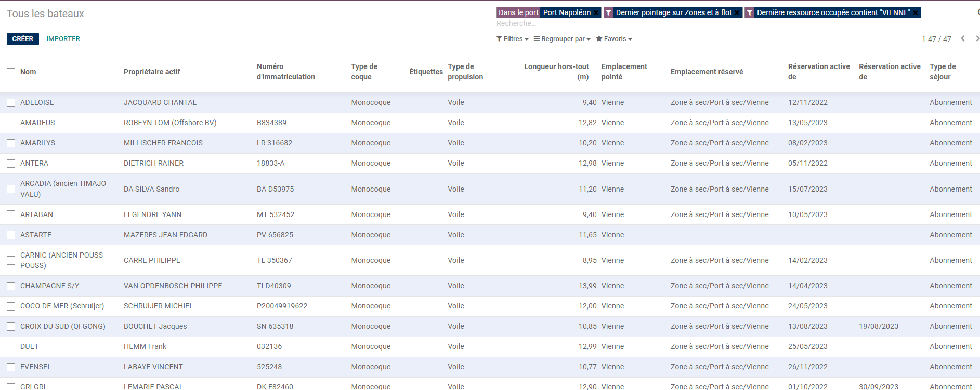The height and width of the screenshot is (390, 980).
Task: Sort by Numéro d'immatriculation column header
Action: pos(286,72)
